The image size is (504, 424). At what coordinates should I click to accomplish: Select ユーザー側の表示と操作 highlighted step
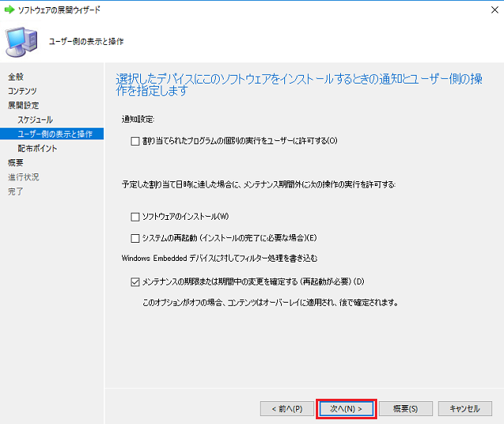tap(52, 134)
